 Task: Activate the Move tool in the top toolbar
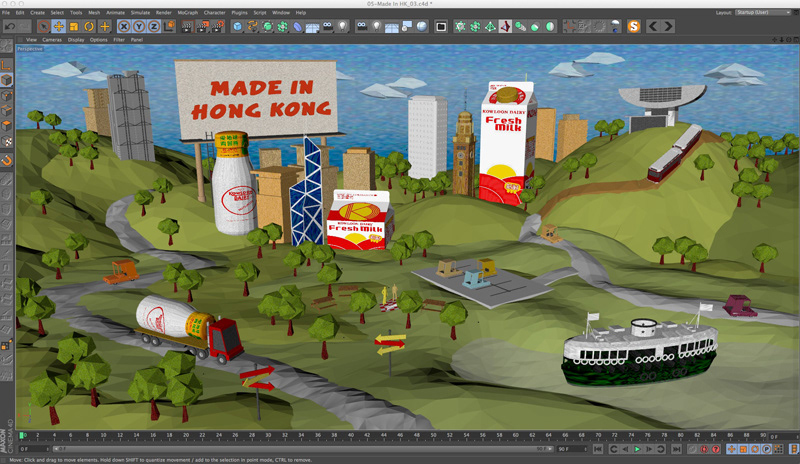click(59, 26)
